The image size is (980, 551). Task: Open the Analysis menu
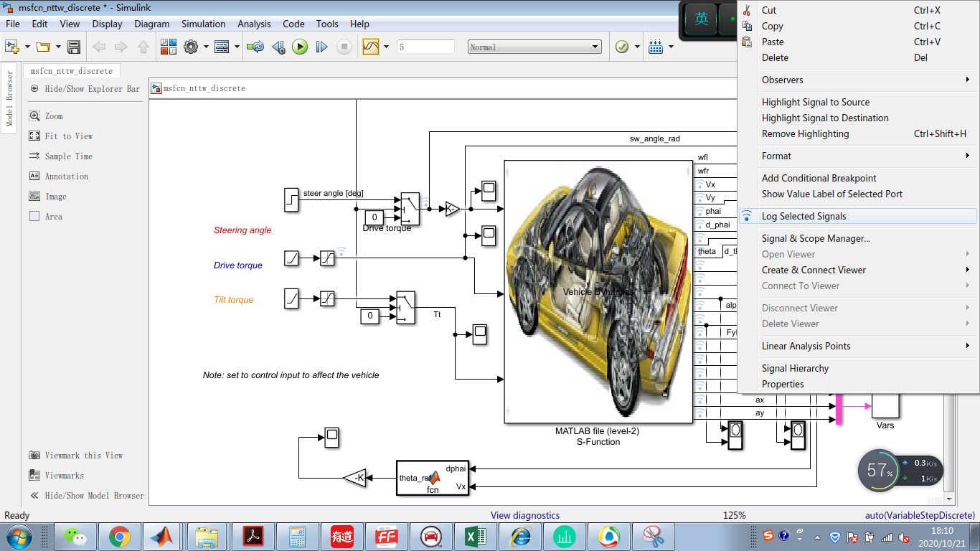click(x=254, y=24)
